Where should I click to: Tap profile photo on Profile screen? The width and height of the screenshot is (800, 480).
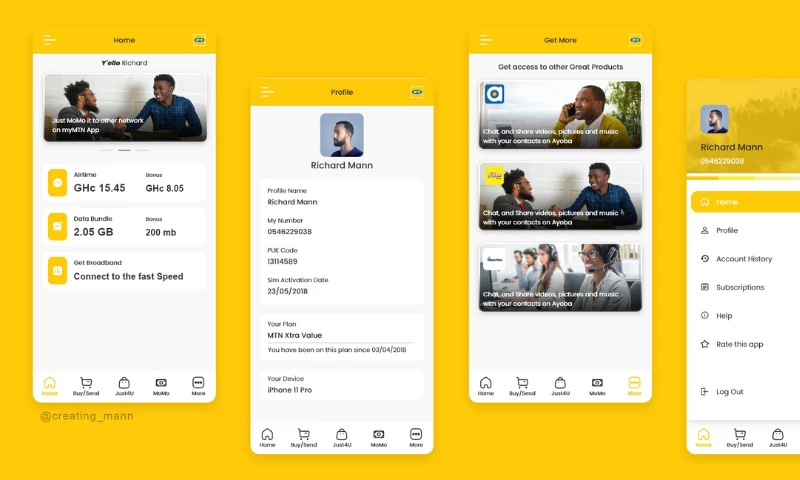[x=342, y=135]
